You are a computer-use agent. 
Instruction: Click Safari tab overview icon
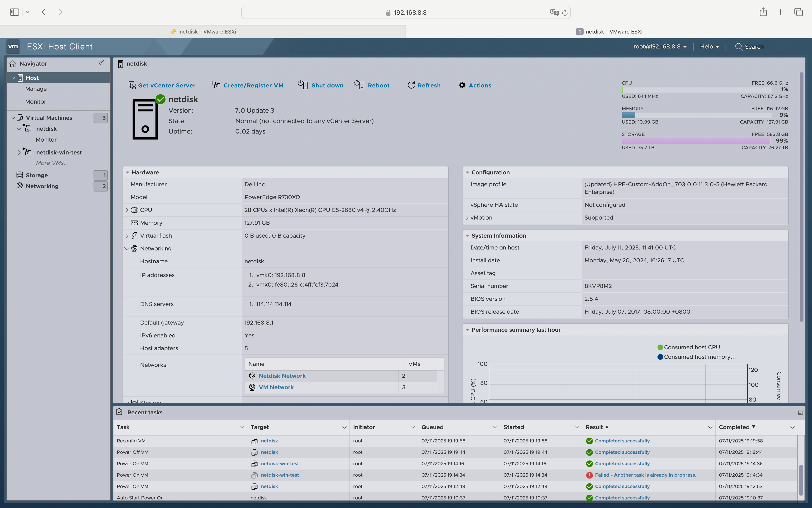(798, 12)
